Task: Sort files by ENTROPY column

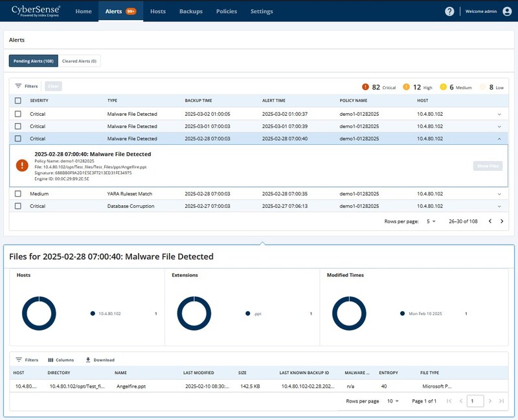Action: [x=388, y=373]
